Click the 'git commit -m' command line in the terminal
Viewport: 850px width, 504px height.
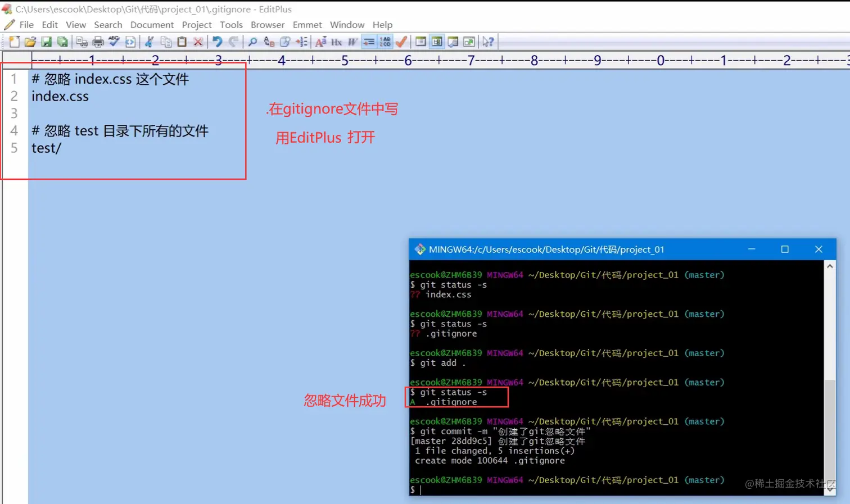[500, 432]
